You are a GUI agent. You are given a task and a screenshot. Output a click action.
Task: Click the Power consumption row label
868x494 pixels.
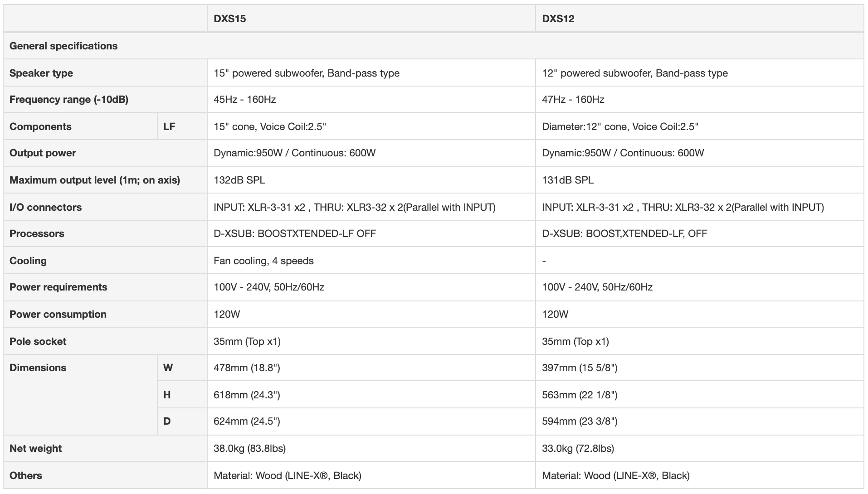tap(58, 315)
